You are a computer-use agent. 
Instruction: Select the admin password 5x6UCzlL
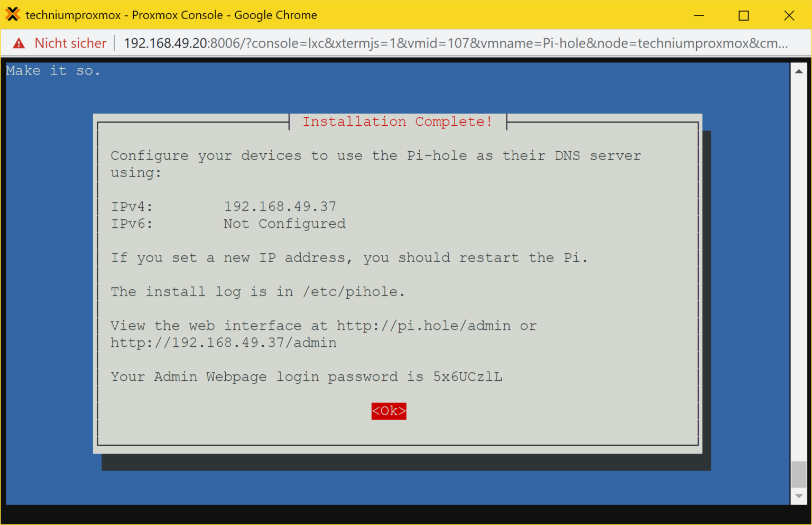[x=467, y=376]
